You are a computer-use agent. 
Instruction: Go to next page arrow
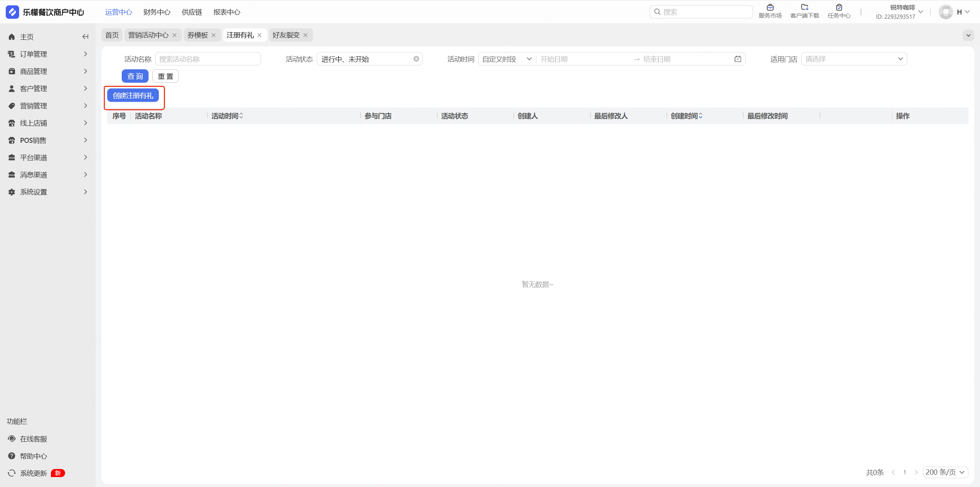(x=916, y=472)
